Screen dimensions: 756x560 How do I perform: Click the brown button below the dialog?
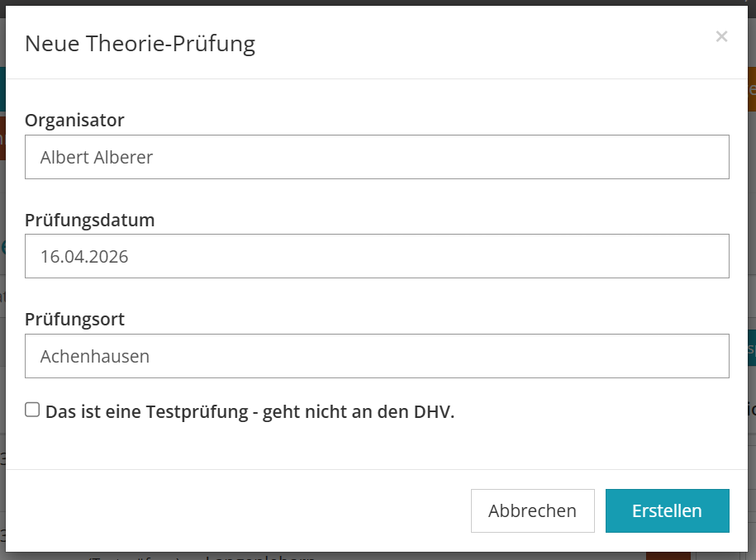[x=668, y=555]
